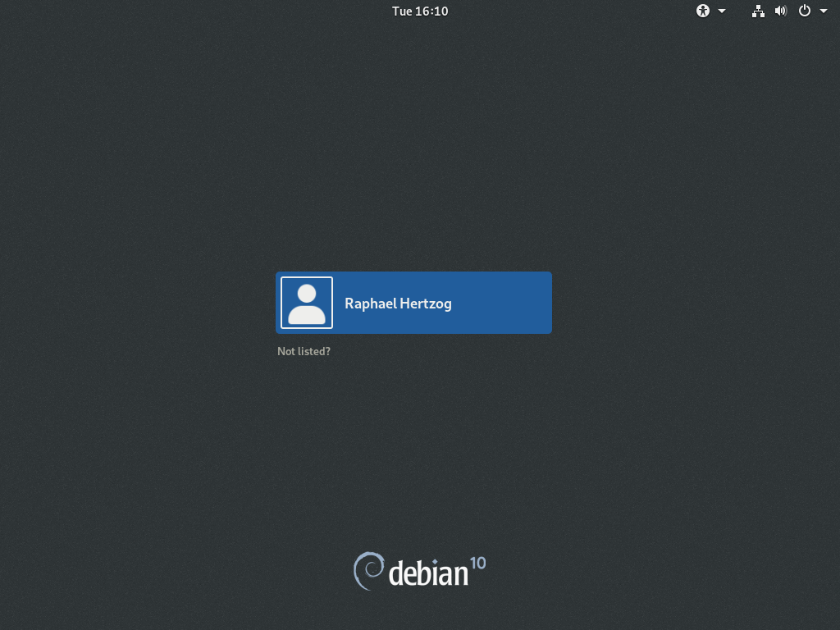This screenshot has height=630, width=840.
Task: Click the "Raphael" first name in user entry
Action: (x=370, y=304)
